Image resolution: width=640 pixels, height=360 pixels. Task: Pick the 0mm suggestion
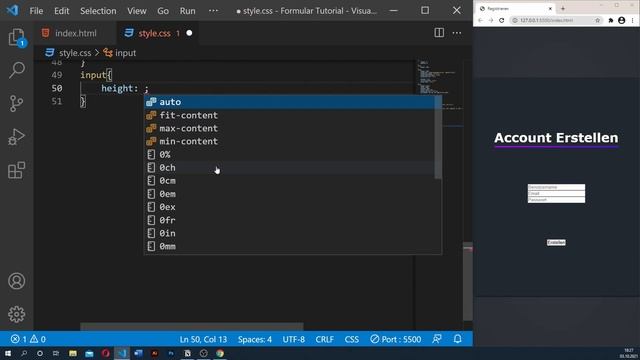click(290, 246)
